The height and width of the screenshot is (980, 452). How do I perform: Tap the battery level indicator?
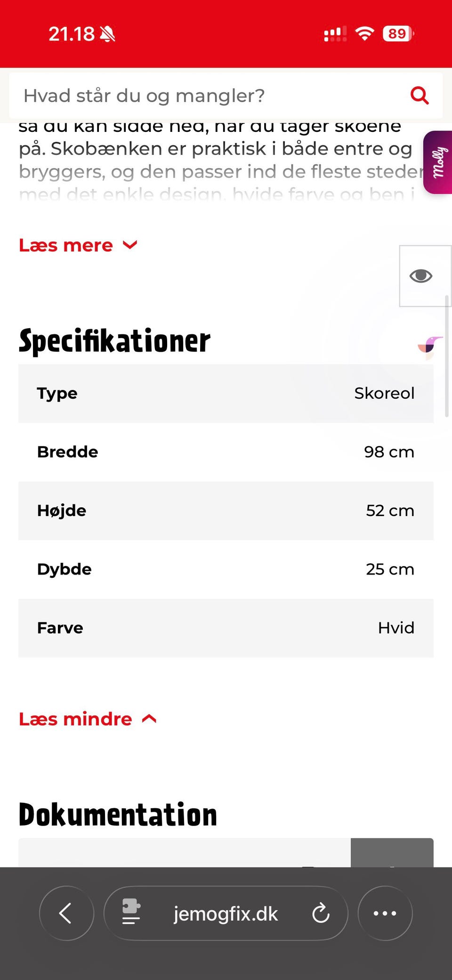pyautogui.click(x=398, y=34)
